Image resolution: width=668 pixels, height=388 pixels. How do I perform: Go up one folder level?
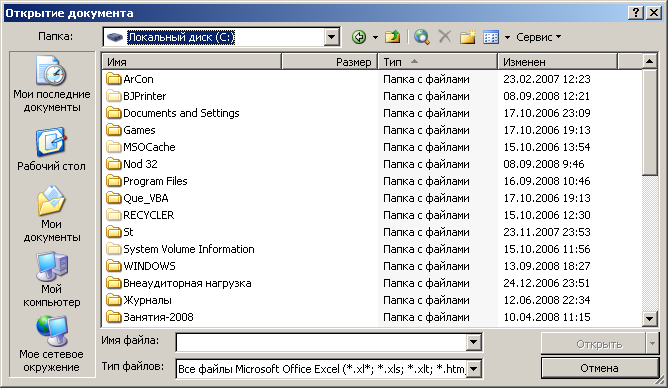(x=392, y=37)
